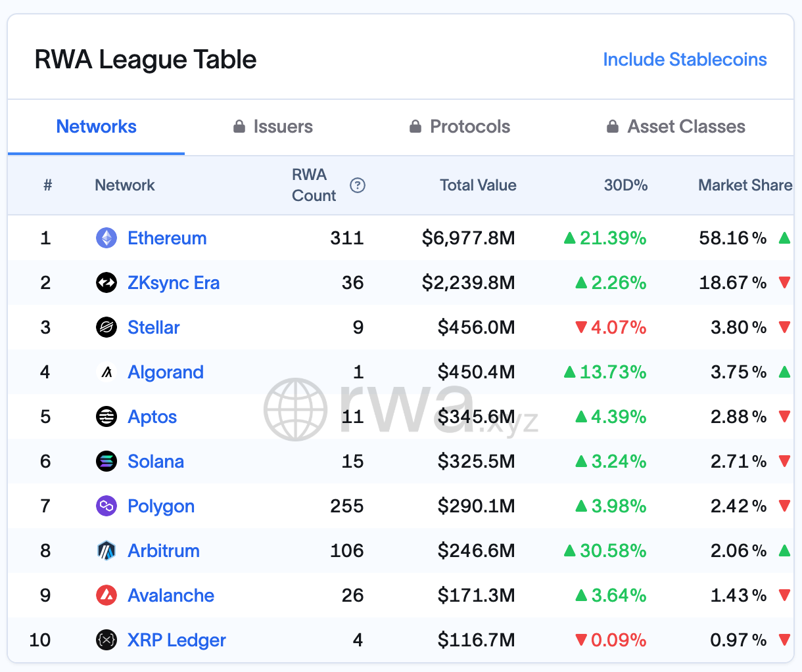Click the RWA League Table heading

(x=145, y=60)
